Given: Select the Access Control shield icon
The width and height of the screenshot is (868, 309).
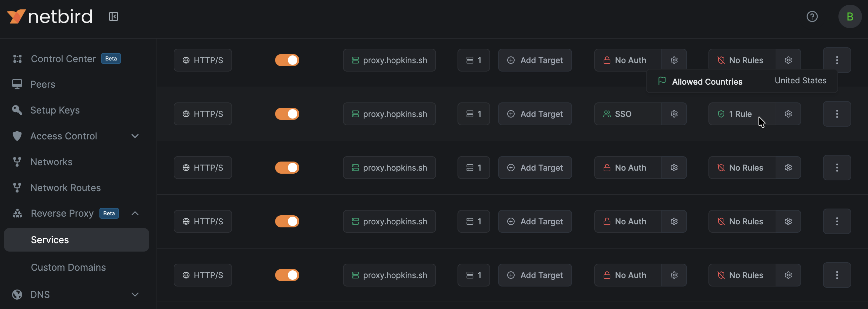Looking at the screenshot, I should click(17, 136).
